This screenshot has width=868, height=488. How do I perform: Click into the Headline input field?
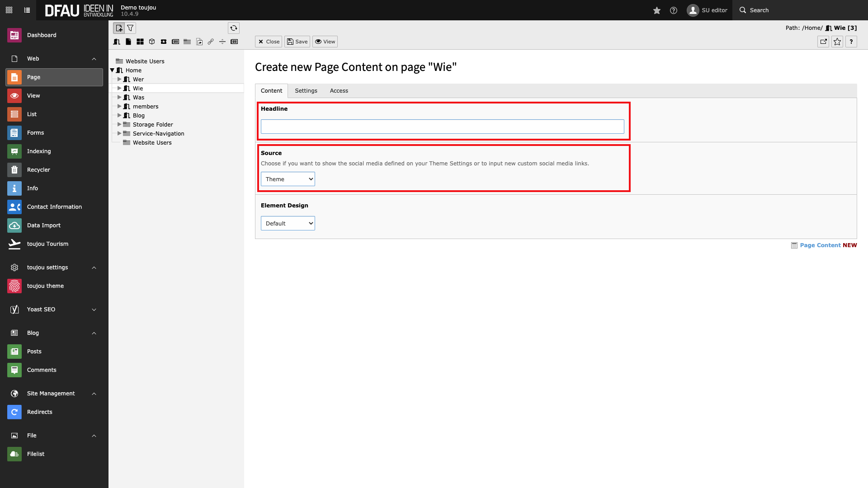(x=442, y=127)
